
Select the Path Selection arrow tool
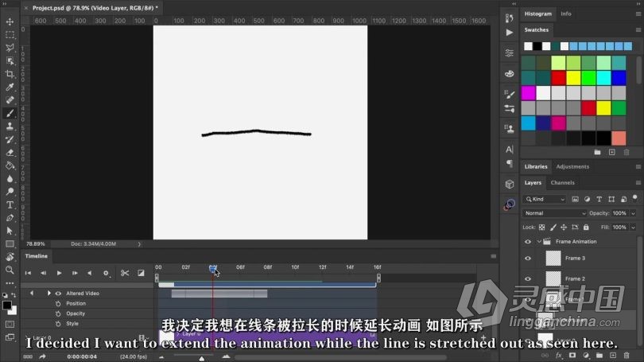click(10, 231)
